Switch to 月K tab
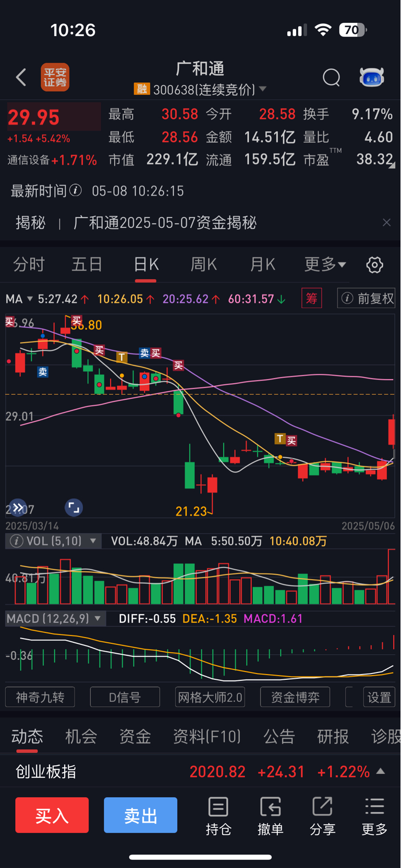Screen dimensions: 401x868 pyautogui.click(x=262, y=264)
